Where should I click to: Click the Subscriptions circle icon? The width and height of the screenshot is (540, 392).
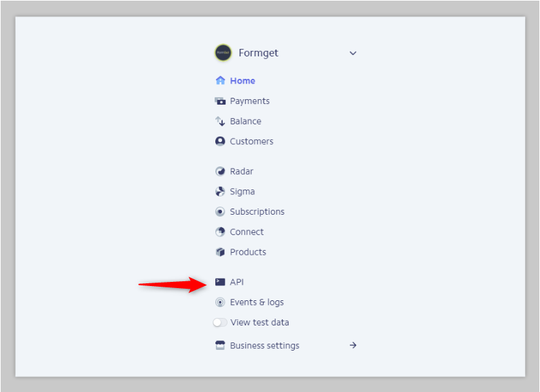[220, 211]
